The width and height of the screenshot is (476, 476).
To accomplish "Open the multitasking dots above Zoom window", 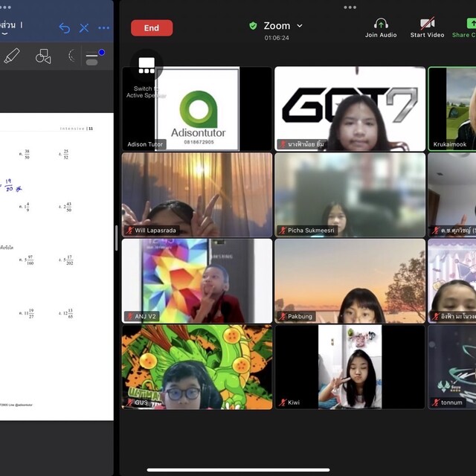I will pyautogui.click(x=350, y=7).
